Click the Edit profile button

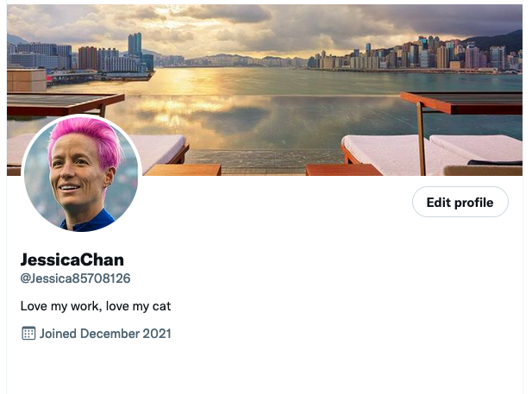[x=460, y=202]
